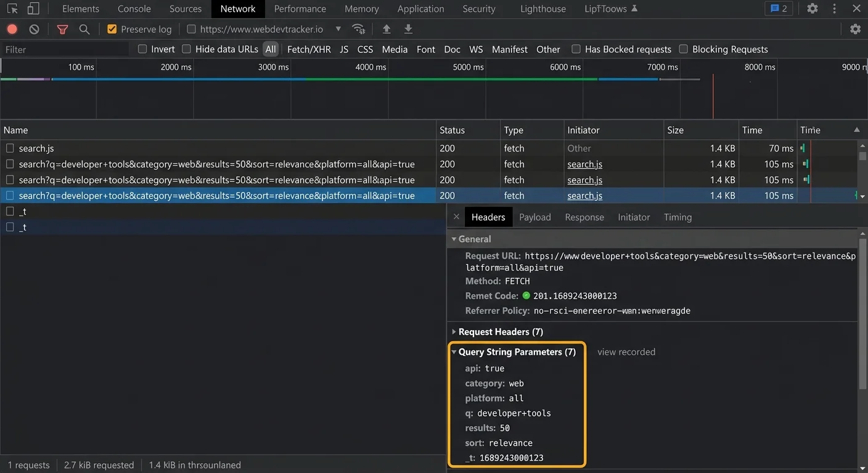Clear the network log
Screen dimensions: 868x473
35,29
